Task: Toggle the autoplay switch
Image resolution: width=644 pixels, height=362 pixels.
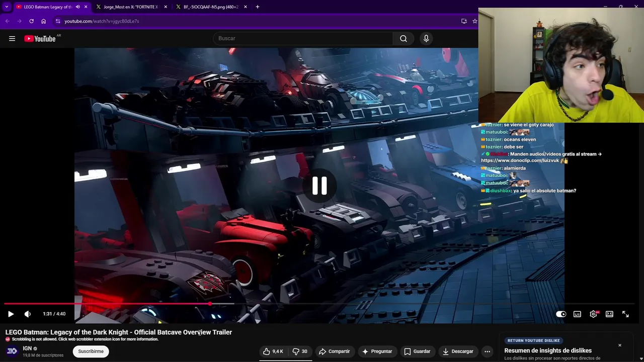Action: click(x=561, y=314)
